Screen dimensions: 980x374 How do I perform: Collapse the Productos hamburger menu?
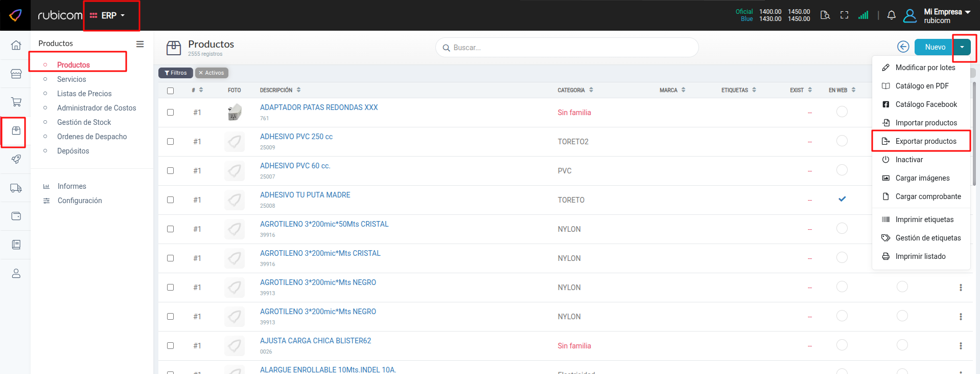coord(139,44)
